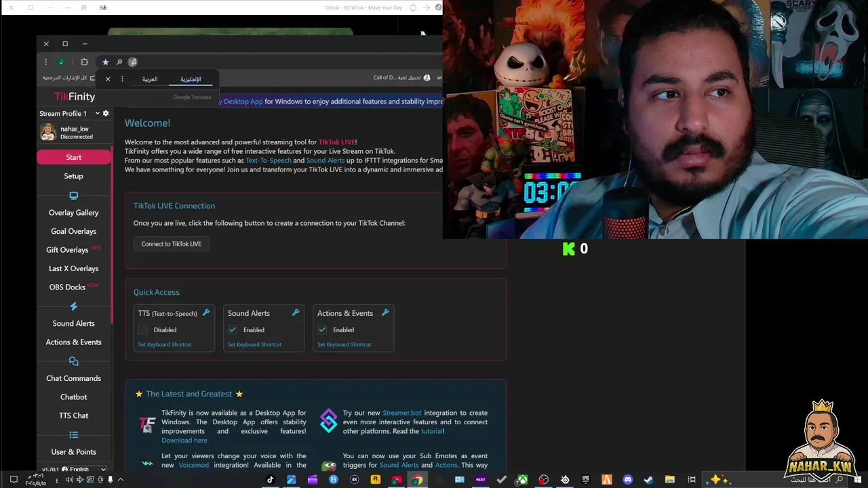Show hidden system tray icons chevron
The height and width of the screenshot is (488, 868).
pyautogui.click(x=121, y=480)
